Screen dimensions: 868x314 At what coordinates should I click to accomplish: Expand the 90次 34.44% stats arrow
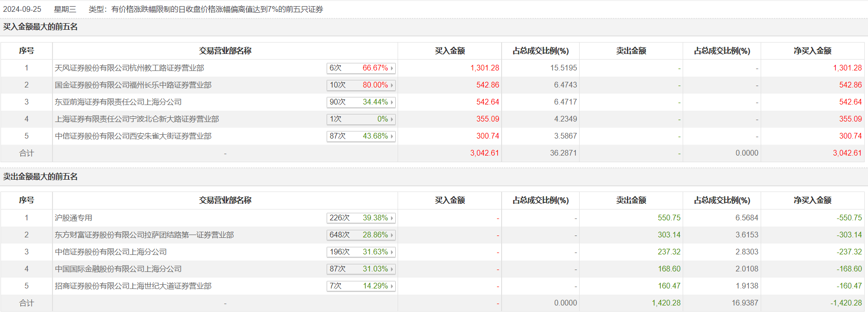(392, 102)
